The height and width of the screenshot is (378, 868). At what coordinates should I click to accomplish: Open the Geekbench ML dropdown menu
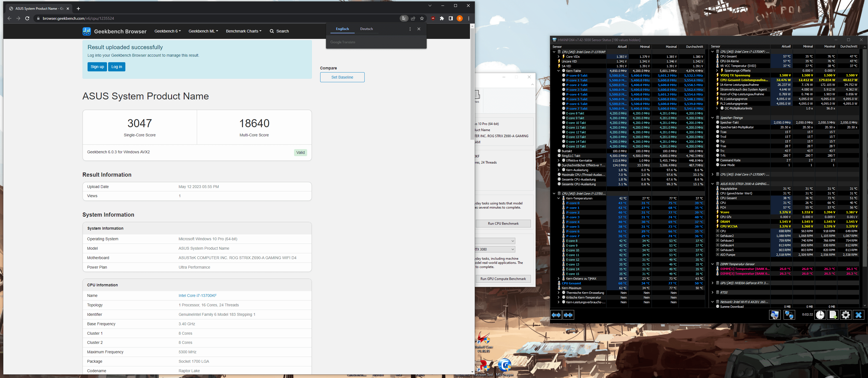(203, 31)
